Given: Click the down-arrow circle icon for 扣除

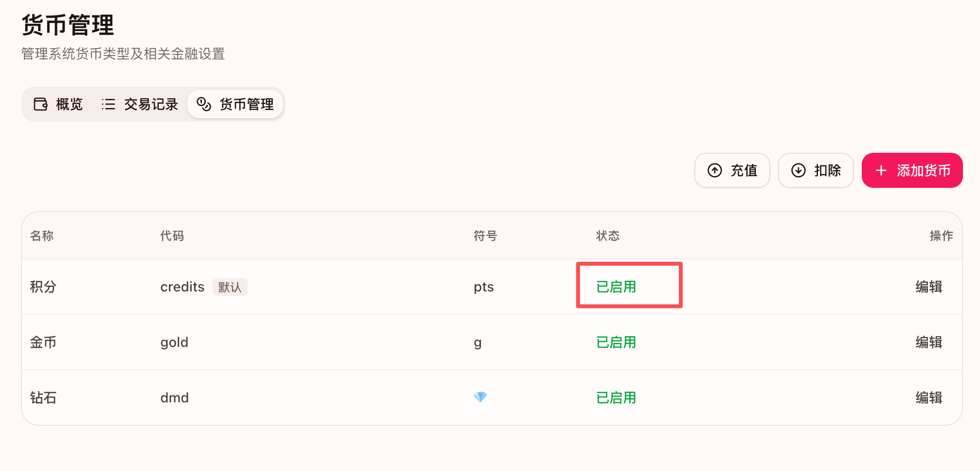Looking at the screenshot, I should coord(798,170).
